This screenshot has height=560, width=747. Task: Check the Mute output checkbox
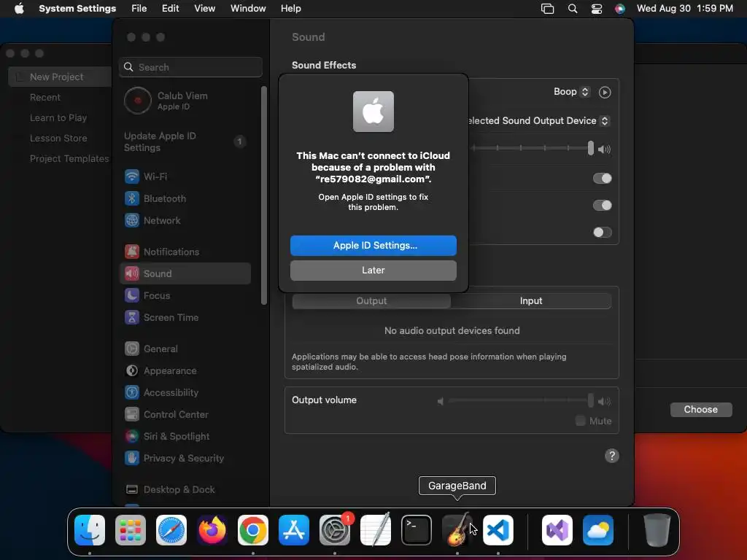[x=580, y=421]
